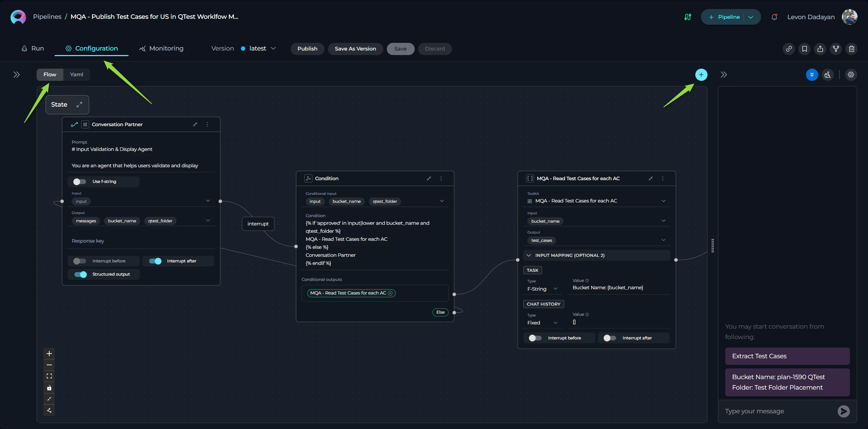
Task: Open the Toolkit dropdown on MQA node
Action: 663,201
